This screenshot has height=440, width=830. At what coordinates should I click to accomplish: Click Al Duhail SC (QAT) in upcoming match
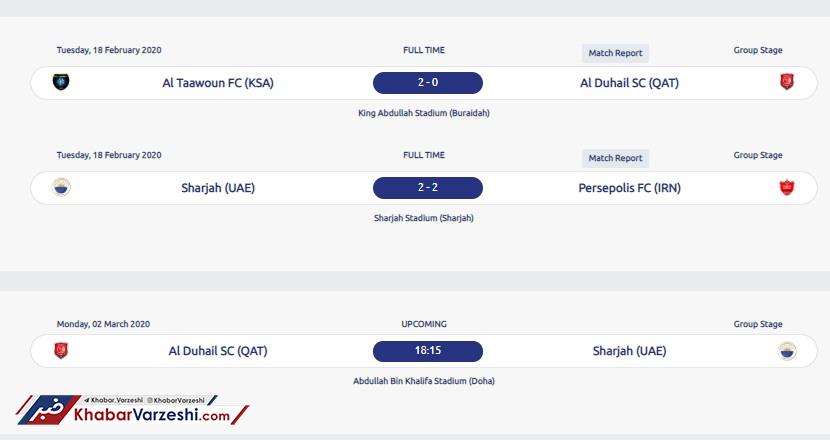(218, 351)
